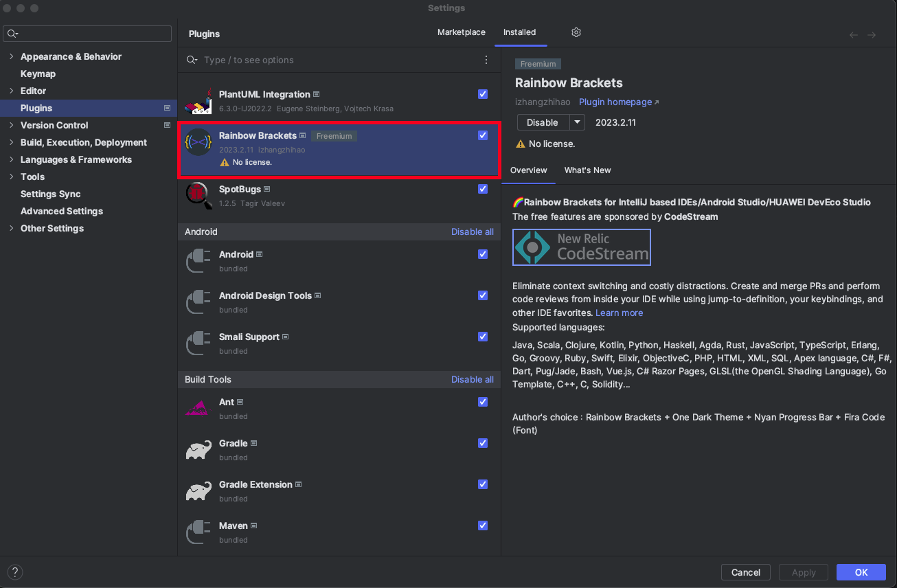
Task: Select Settings Sync in settings tree
Action: pos(50,194)
